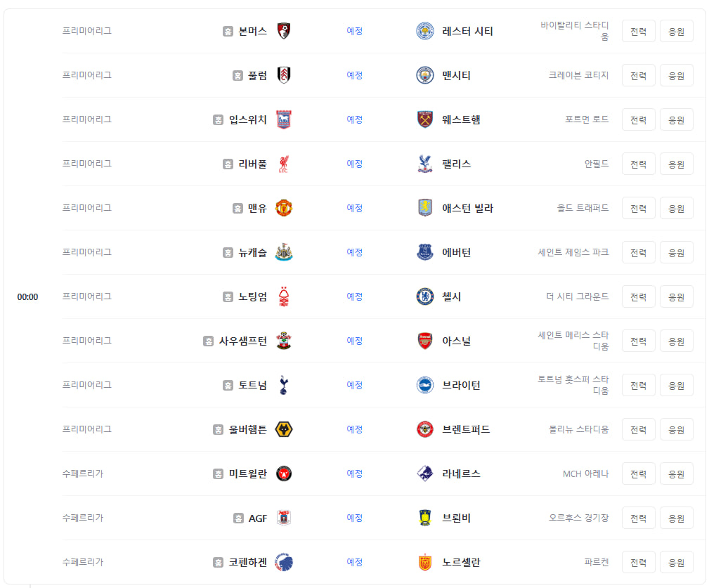Select the Copenhagen lion logo
Viewport: 709px width, 588px height.
tap(283, 563)
